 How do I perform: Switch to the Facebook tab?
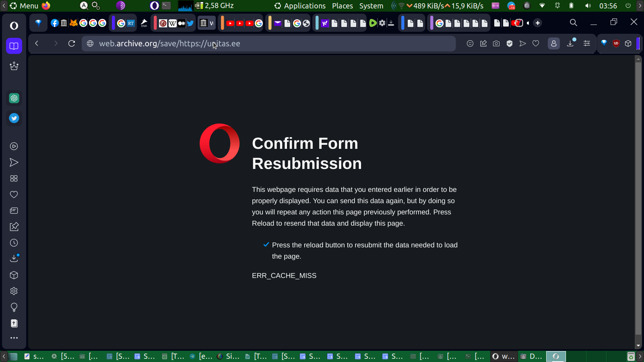[55, 23]
